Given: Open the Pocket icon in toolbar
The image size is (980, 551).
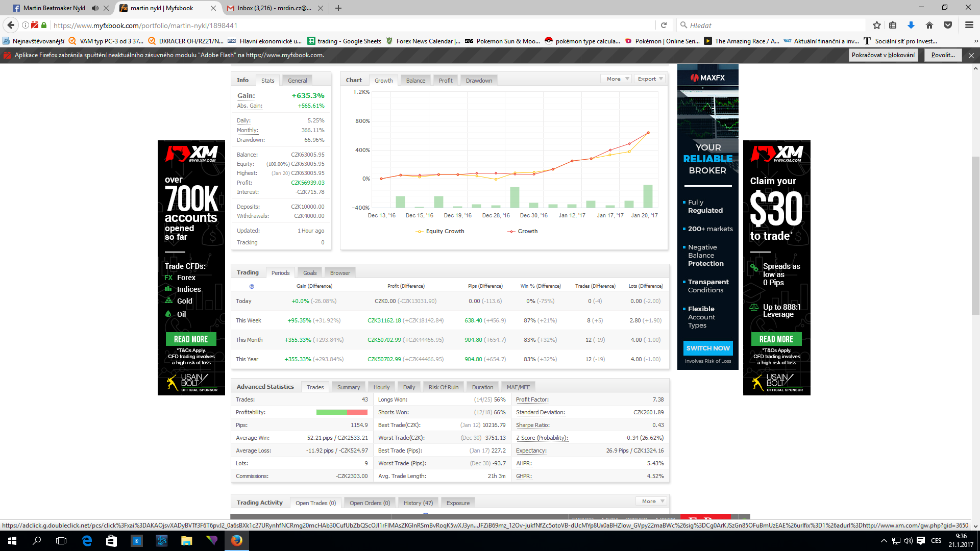Looking at the screenshot, I should coord(948,25).
